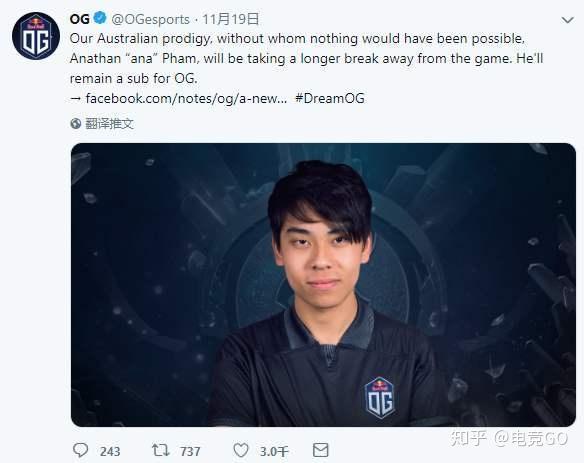Screen dimensions: 584x463
Task: Click the globe icon beside translate
Action: pos(76,123)
